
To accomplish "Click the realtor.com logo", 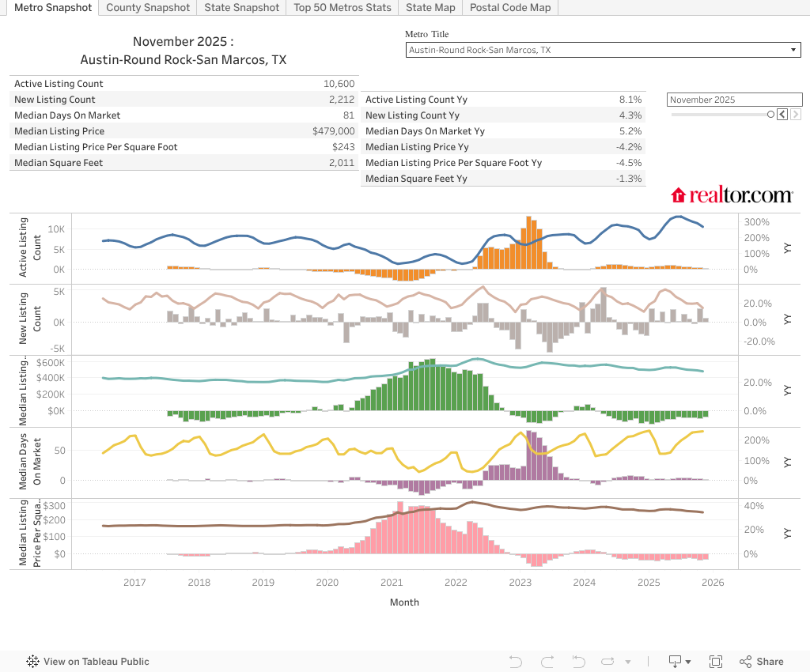I will [x=732, y=194].
